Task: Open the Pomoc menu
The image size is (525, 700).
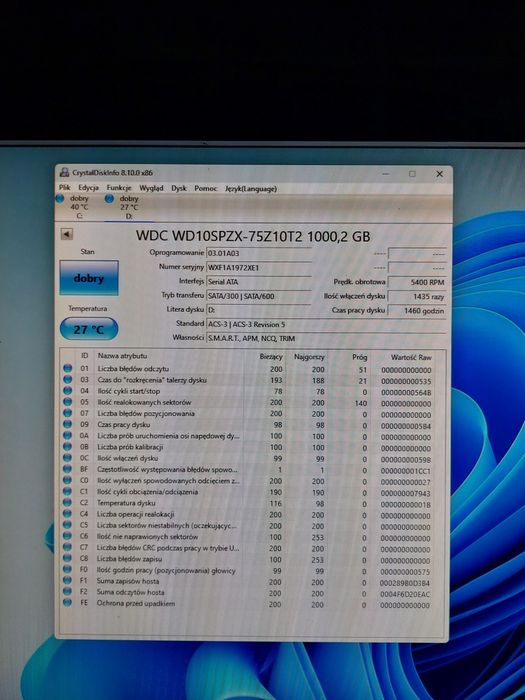Action: pyautogui.click(x=205, y=189)
